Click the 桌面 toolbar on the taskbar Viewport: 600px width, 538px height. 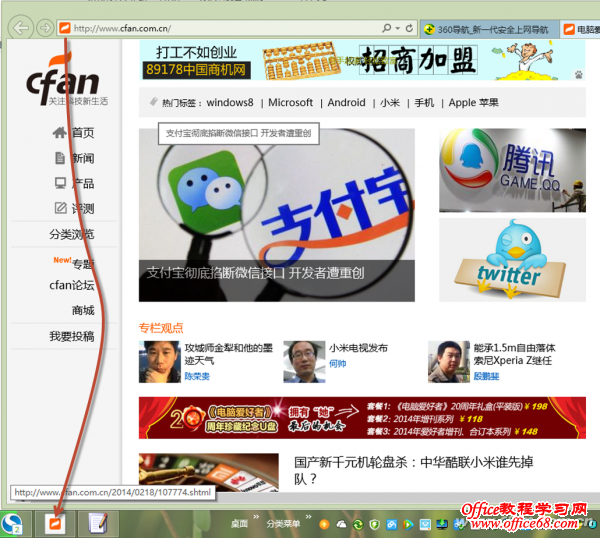[239, 524]
